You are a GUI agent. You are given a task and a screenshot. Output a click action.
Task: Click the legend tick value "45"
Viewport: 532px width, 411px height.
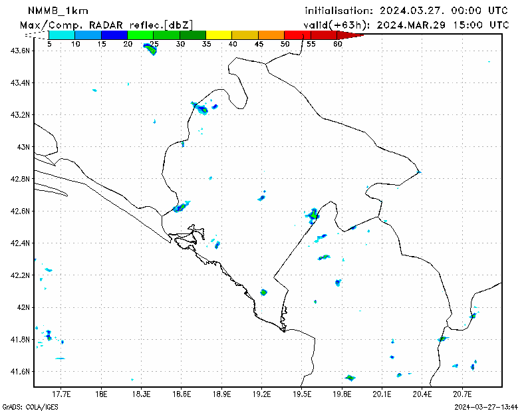(259, 44)
